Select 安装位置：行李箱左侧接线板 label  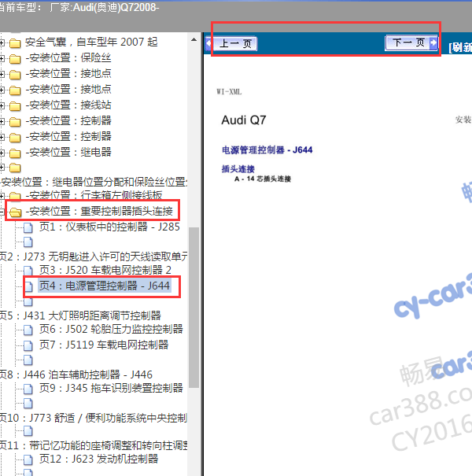pos(94,195)
